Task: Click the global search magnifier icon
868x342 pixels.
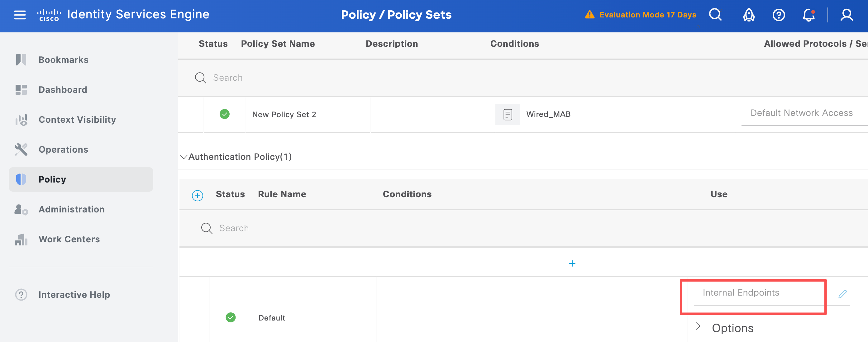Action: 715,15
